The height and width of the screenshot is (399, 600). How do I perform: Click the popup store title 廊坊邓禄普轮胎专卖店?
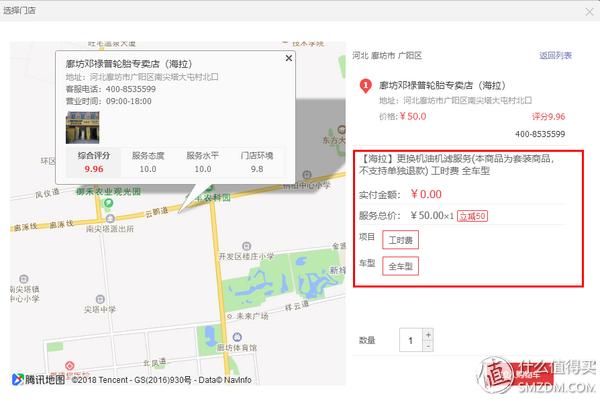pos(129,64)
